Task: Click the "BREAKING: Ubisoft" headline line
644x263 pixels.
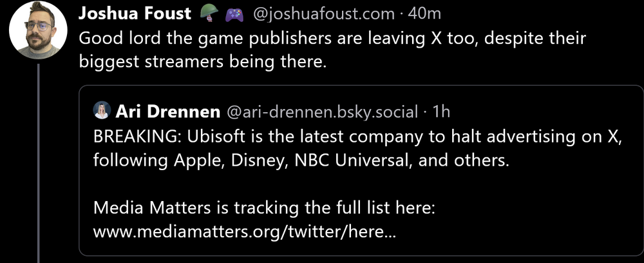Action: click(x=357, y=137)
